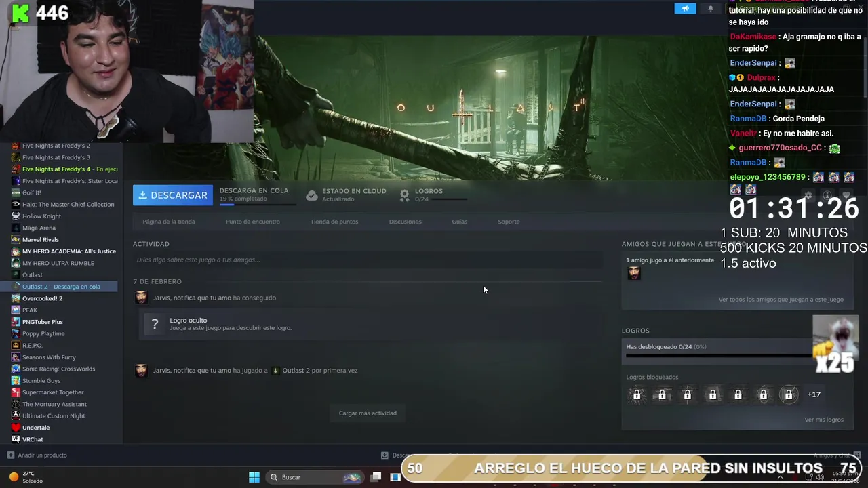Select the Halo Master Chief Collection icon
868x488 pixels.
click(16, 204)
